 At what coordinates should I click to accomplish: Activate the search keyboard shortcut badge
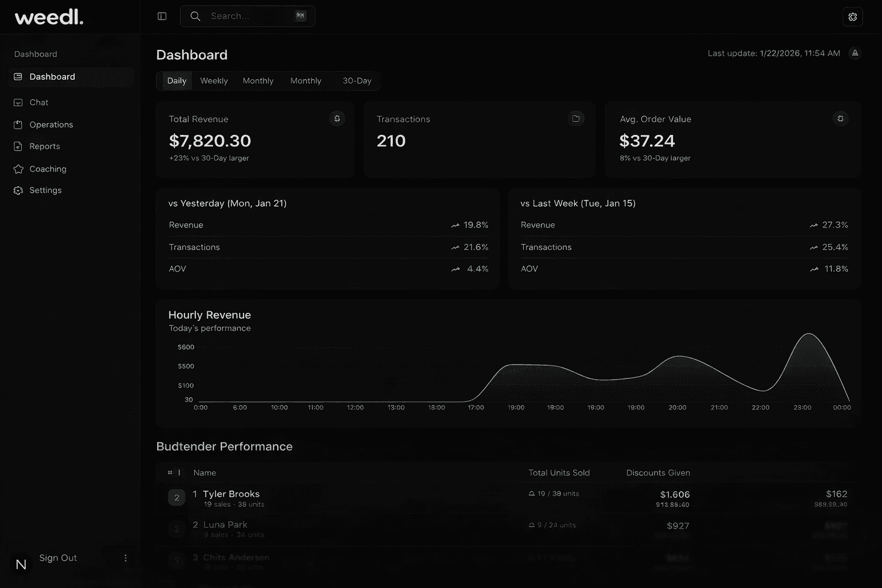[x=300, y=16]
